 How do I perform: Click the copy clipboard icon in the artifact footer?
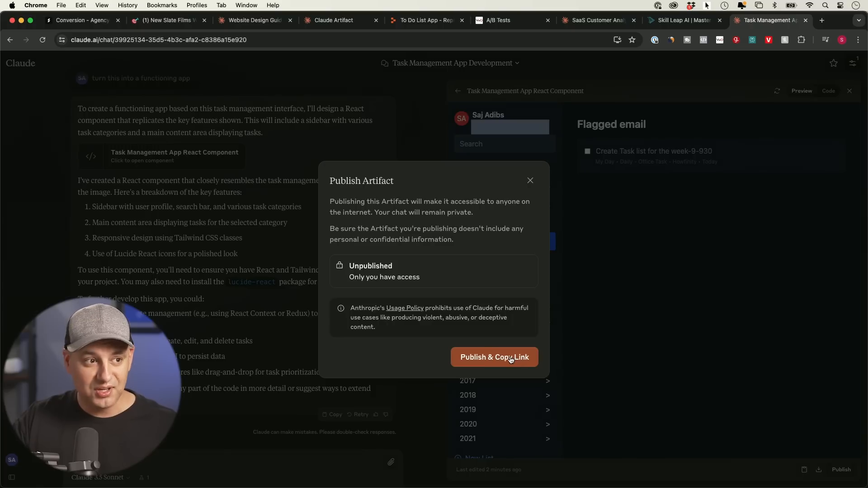click(804, 469)
